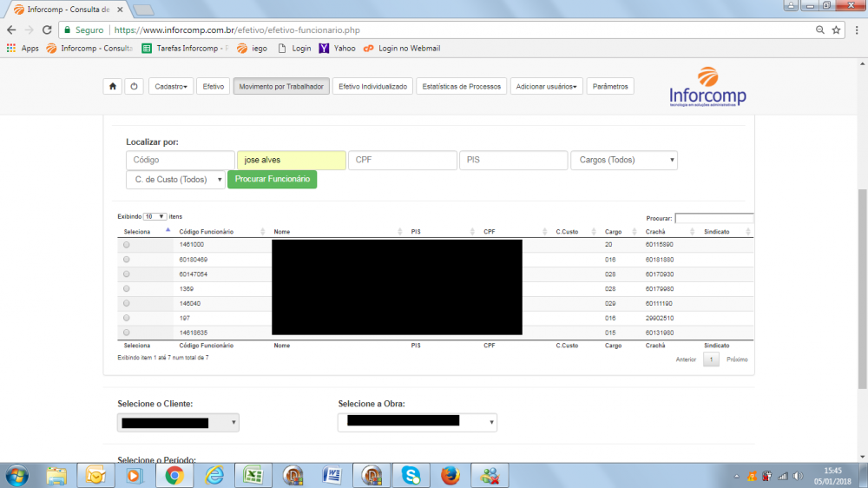Click the name field containing jose alves
868x488 pixels.
click(291, 160)
